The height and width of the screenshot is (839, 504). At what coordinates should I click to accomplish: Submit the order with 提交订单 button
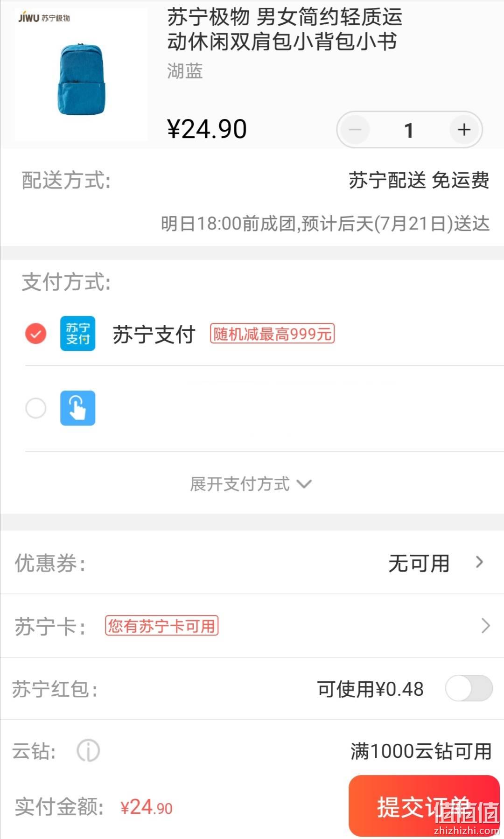click(x=424, y=806)
